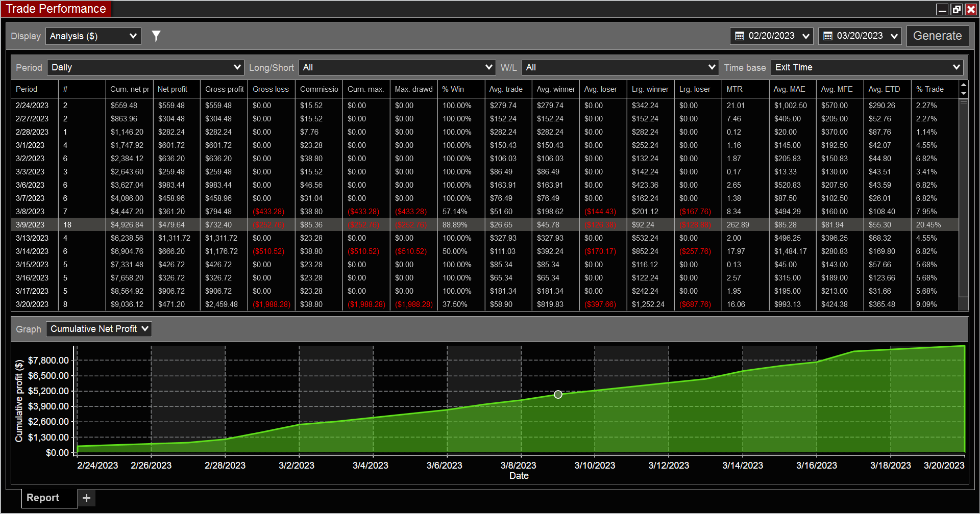Sort by Commission column header
This screenshot has height=514, width=980.
[320, 89]
